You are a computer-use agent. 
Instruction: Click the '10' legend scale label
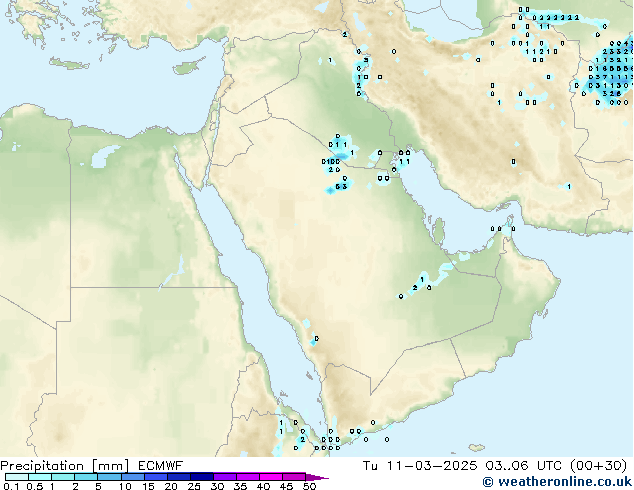[x=125, y=486]
